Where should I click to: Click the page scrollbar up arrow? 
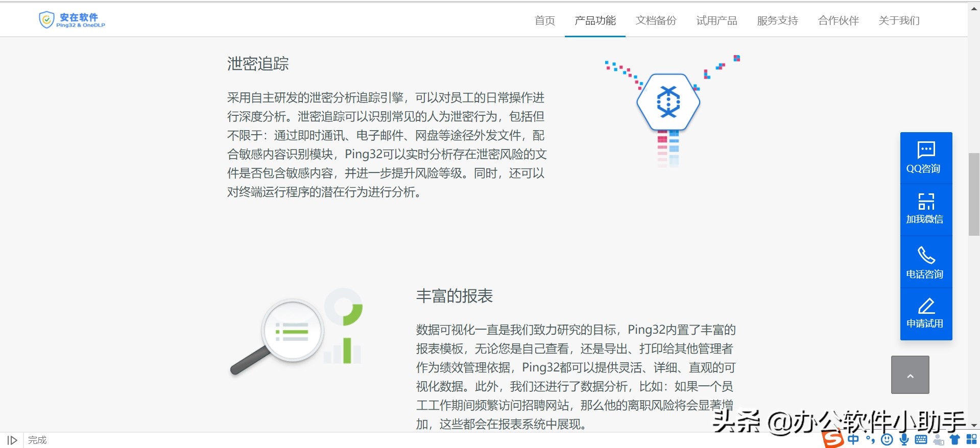pos(974,9)
